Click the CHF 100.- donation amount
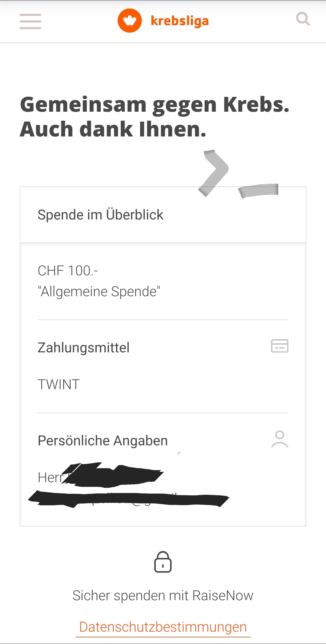The image size is (326, 644). click(x=68, y=271)
